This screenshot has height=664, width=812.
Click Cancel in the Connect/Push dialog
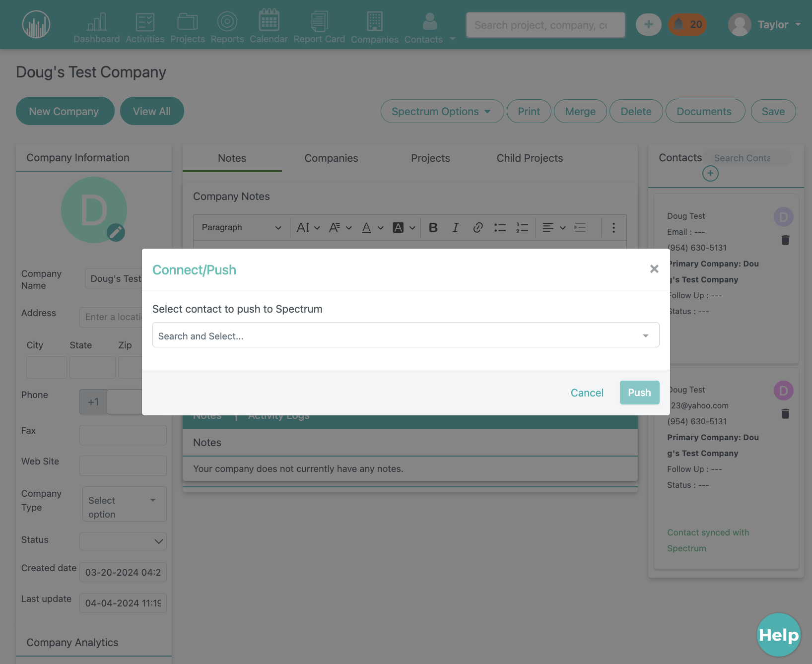coord(587,393)
